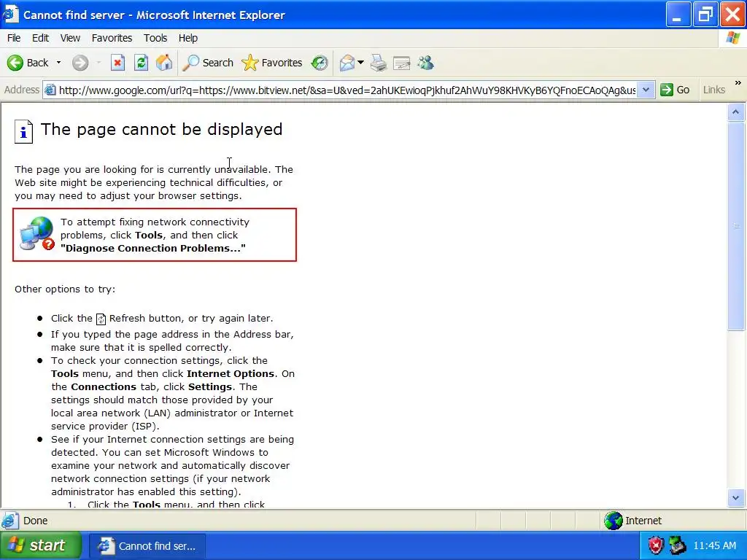The image size is (747, 560).
Task: Click the red security shield tray icon
Action: pos(656,545)
